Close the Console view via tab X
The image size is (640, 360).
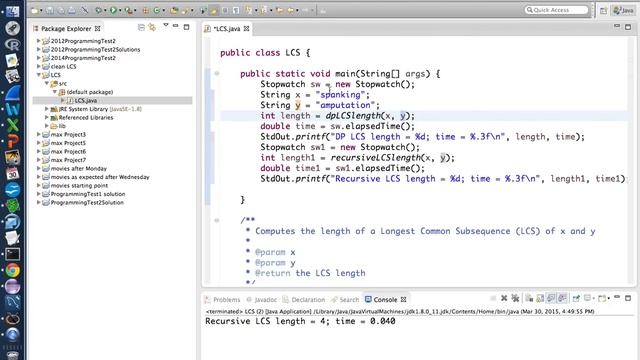(403, 300)
